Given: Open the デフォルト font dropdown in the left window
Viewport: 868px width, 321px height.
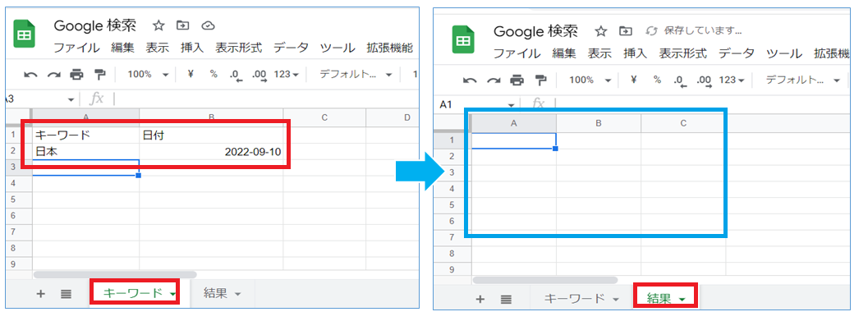Looking at the screenshot, I should (x=356, y=74).
